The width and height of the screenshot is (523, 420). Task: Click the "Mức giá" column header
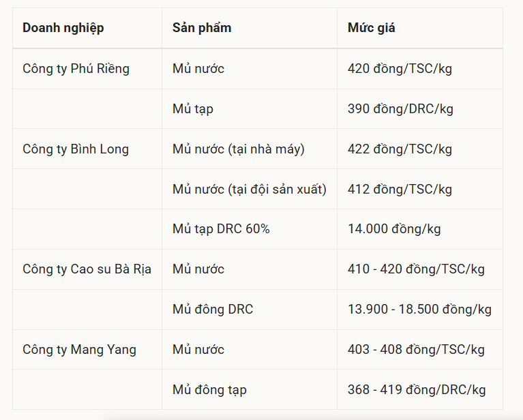[372, 28]
